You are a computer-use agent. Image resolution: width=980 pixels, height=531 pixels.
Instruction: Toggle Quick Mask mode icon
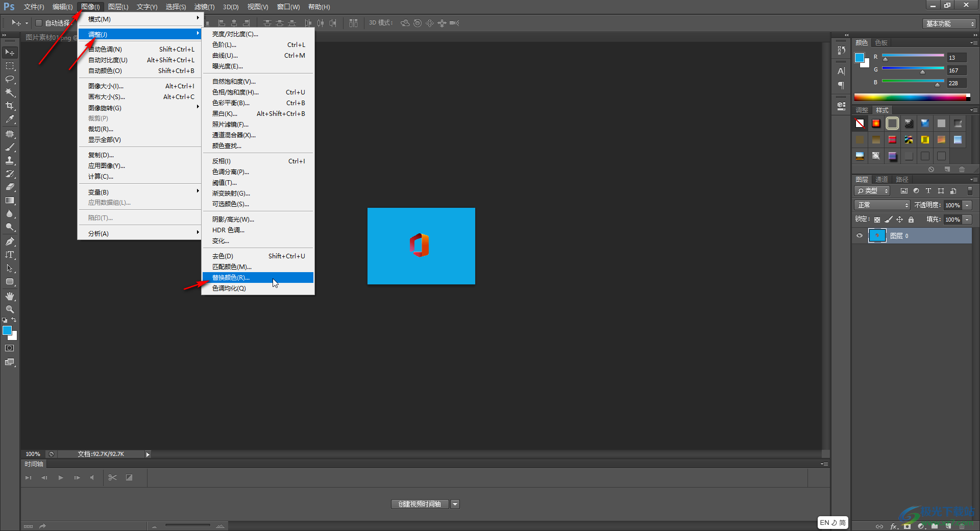(10, 348)
